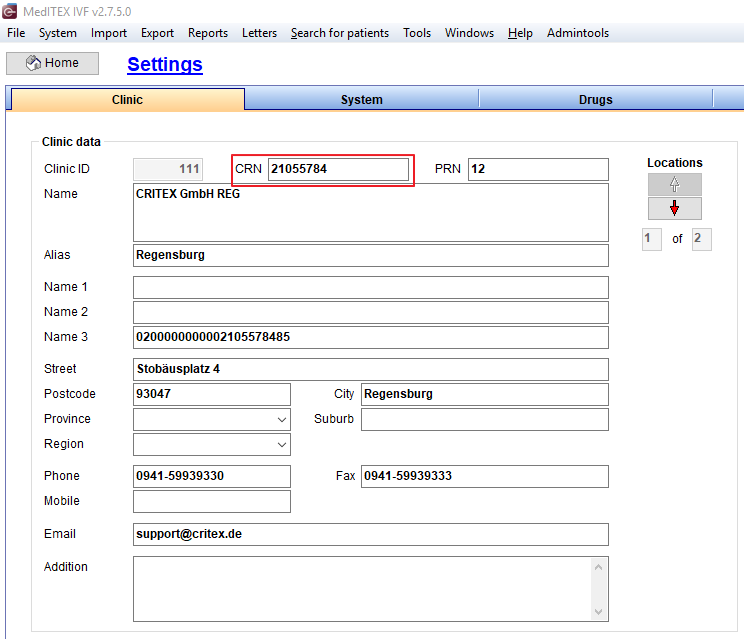Screen dimensions: 744x639
Task: Open the Export menu
Action: click(x=157, y=33)
